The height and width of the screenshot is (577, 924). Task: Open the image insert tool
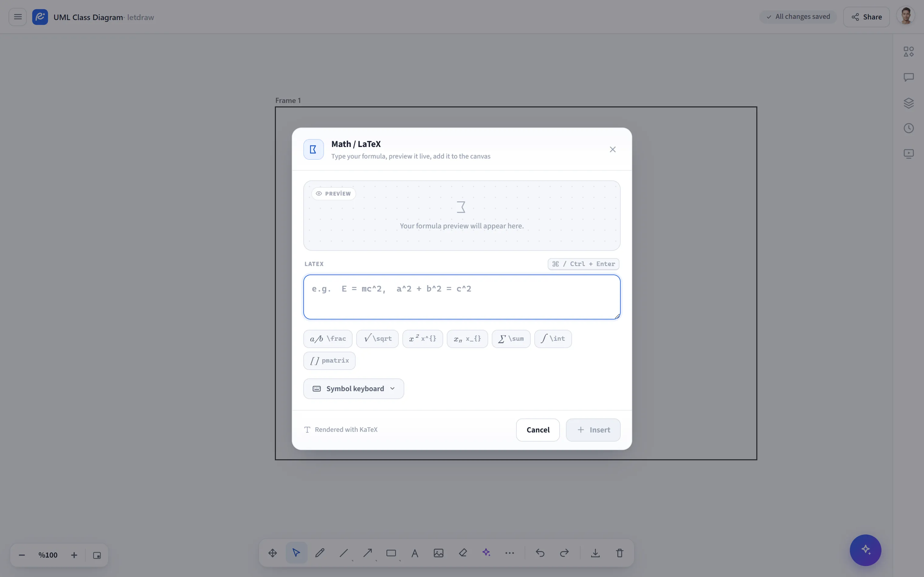pos(439,553)
